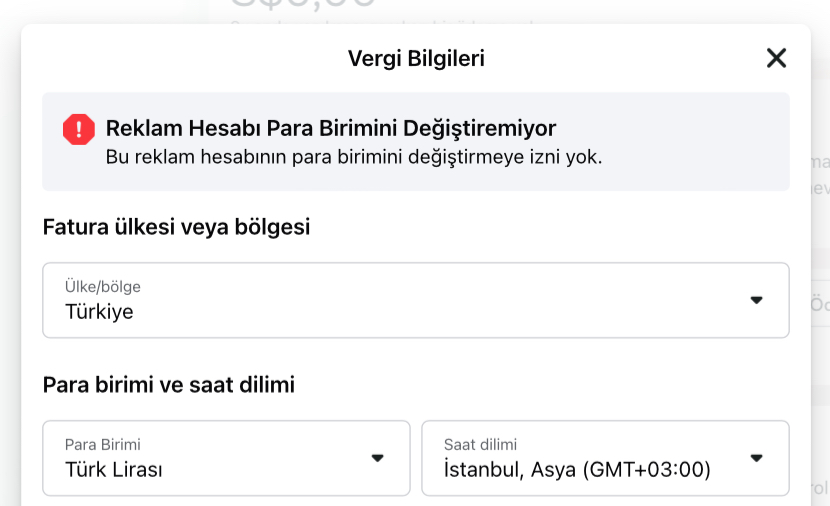Click the Fatura ülkesi veya bölgesi heading
Image resolution: width=830 pixels, height=506 pixels.
coord(176,227)
